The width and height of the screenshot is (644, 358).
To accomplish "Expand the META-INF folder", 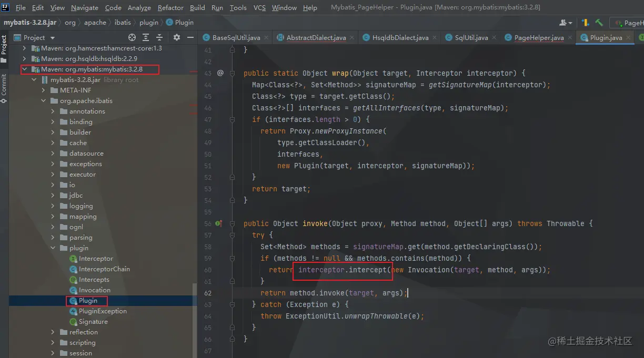I will (x=44, y=90).
